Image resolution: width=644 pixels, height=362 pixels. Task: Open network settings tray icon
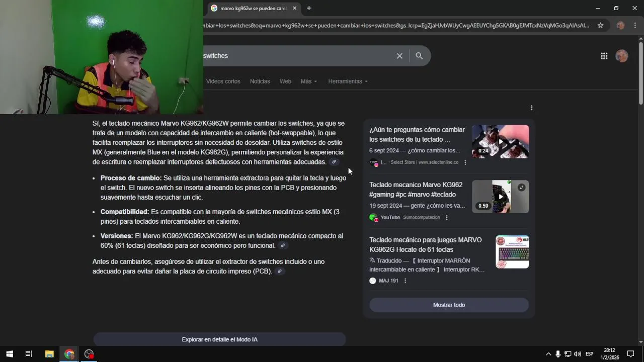568,354
